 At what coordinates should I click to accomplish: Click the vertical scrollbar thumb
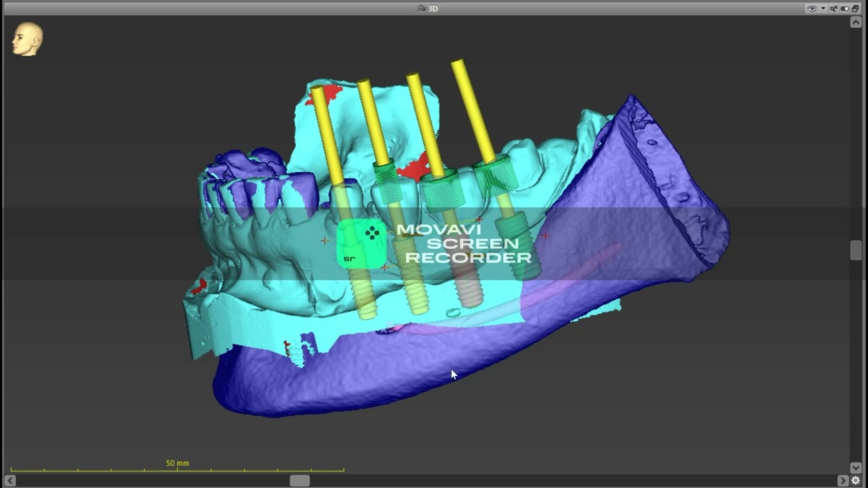tap(856, 250)
